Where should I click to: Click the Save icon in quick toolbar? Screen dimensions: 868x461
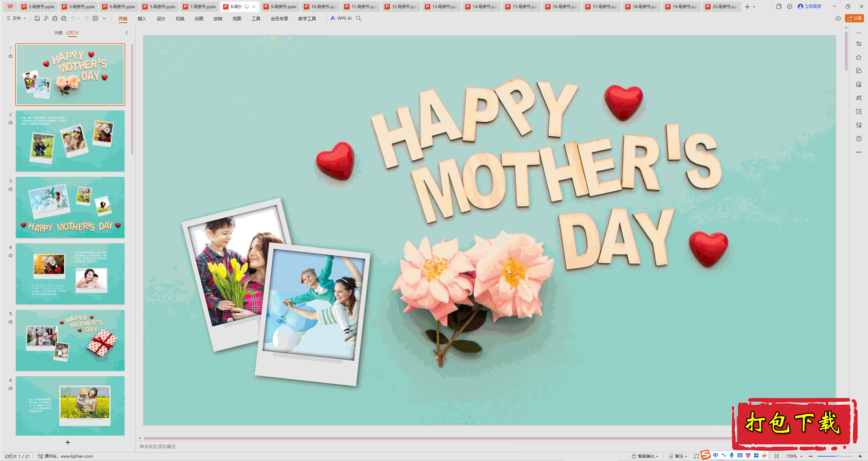tap(37, 18)
